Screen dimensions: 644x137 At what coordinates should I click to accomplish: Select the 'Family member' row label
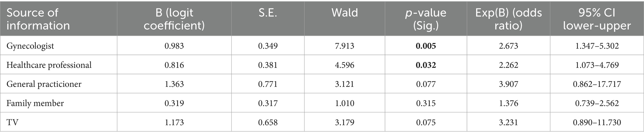click(35, 103)
